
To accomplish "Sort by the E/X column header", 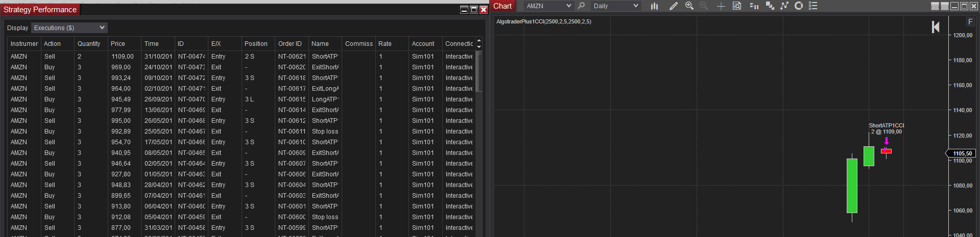I will 225,44.
